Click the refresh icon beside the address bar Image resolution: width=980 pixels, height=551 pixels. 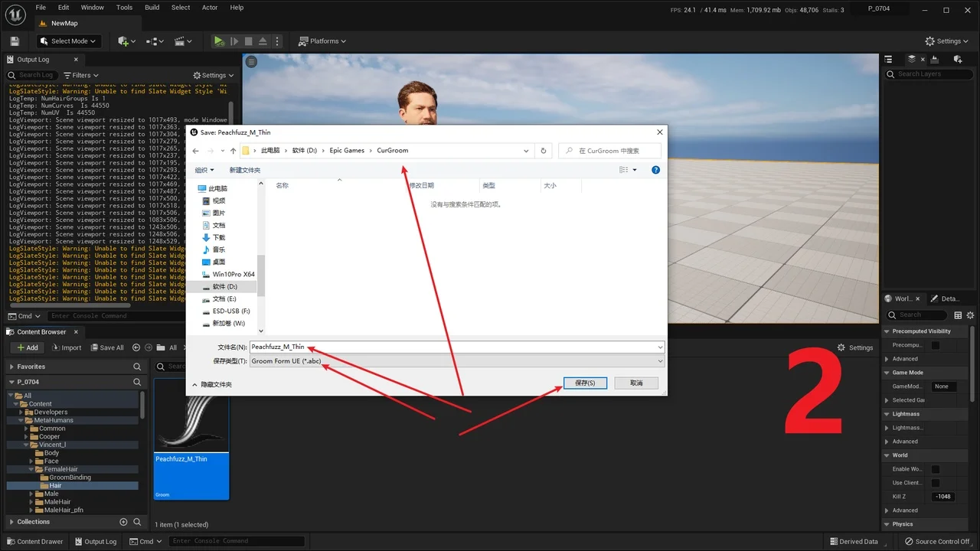click(x=544, y=151)
